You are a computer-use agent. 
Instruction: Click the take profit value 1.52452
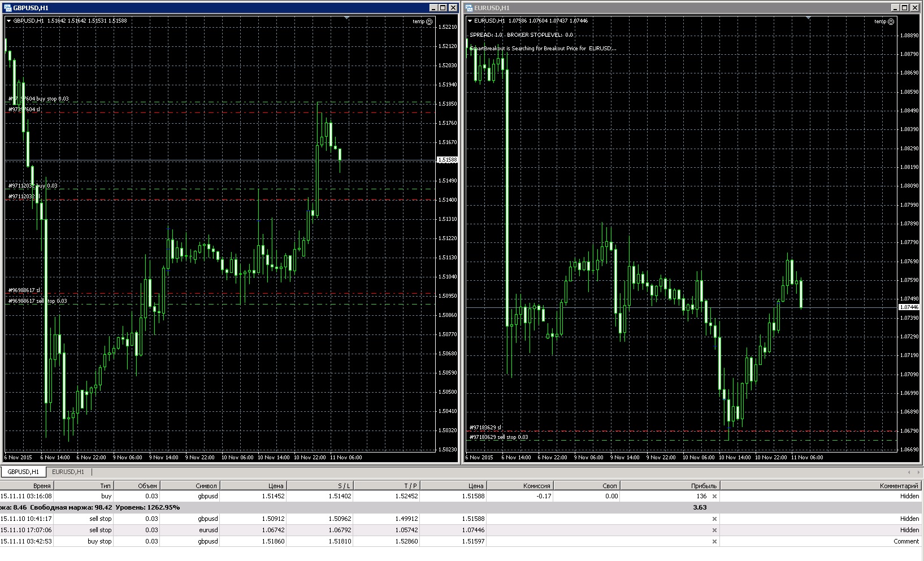pyautogui.click(x=405, y=496)
